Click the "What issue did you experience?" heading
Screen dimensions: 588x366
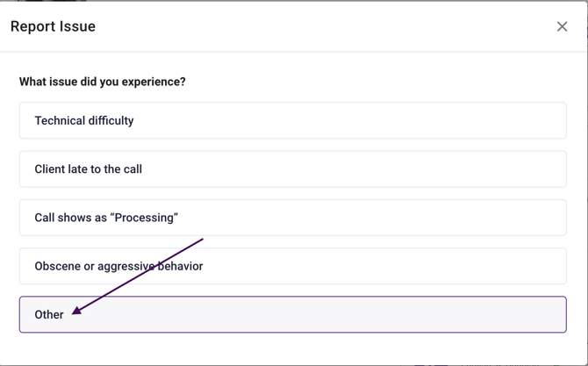[x=103, y=82]
